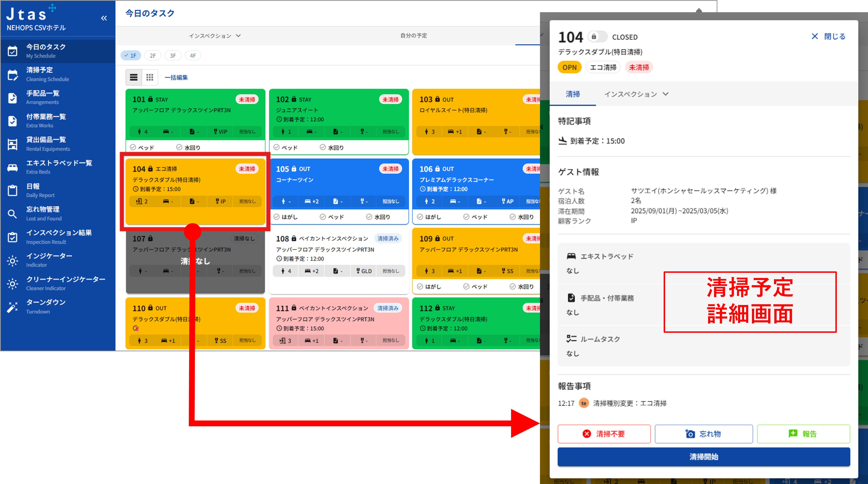
Task: Open Lost and Found magnifier icon
Action: (x=12, y=214)
